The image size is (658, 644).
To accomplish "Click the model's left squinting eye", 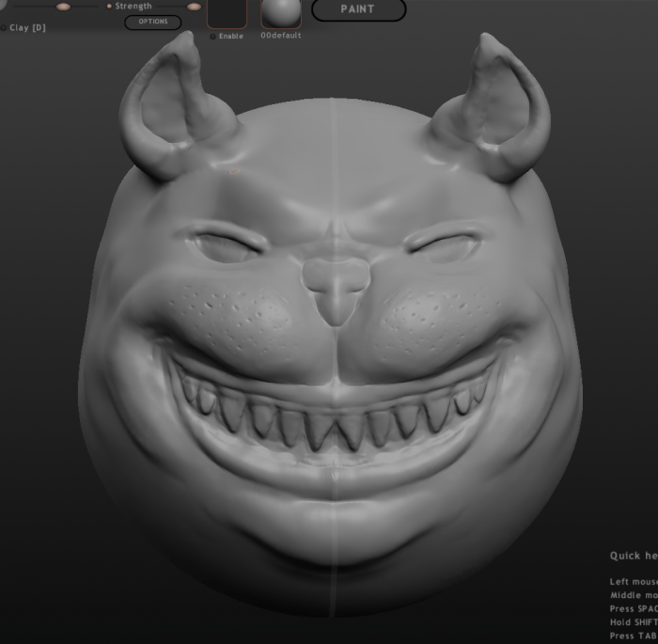I will tap(227, 246).
